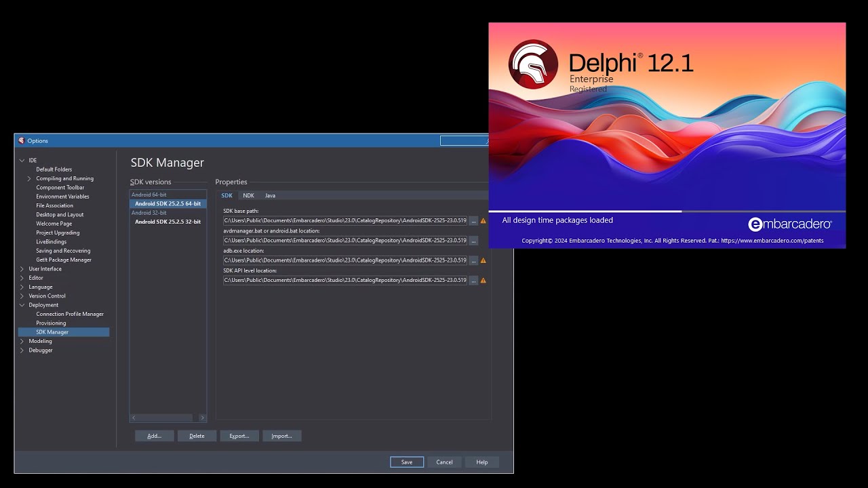This screenshot has height=488, width=868.
Task: Click the right arrow of the SDK versions scrollbar
Action: pyautogui.click(x=202, y=418)
